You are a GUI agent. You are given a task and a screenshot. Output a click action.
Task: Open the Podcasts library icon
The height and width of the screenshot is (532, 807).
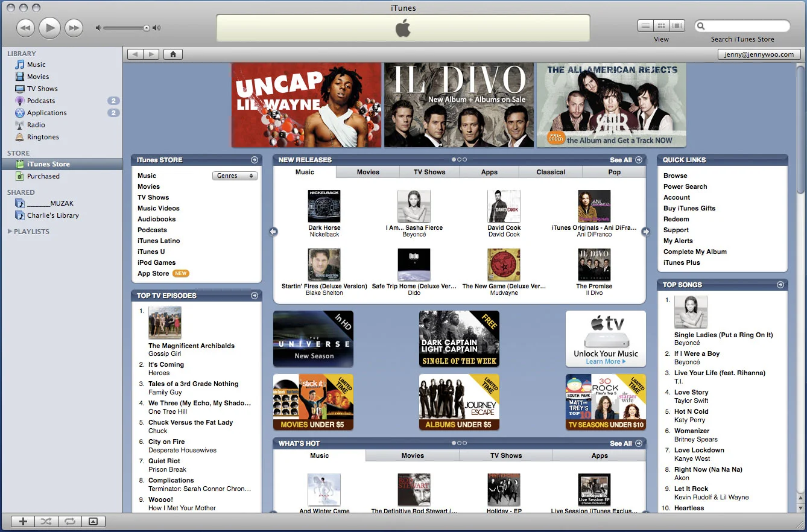pos(20,101)
